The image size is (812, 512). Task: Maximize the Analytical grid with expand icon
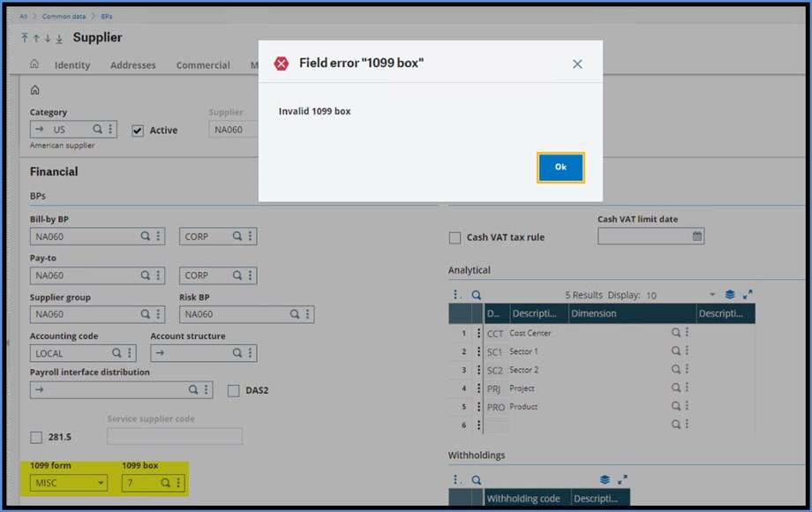(x=748, y=295)
